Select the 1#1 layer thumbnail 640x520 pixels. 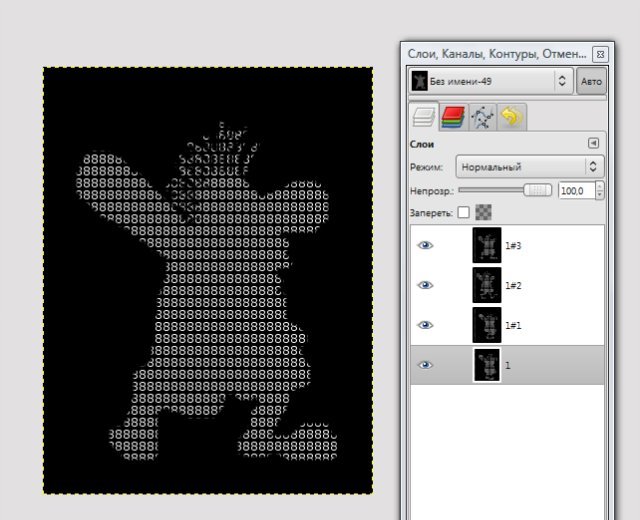point(487,325)
